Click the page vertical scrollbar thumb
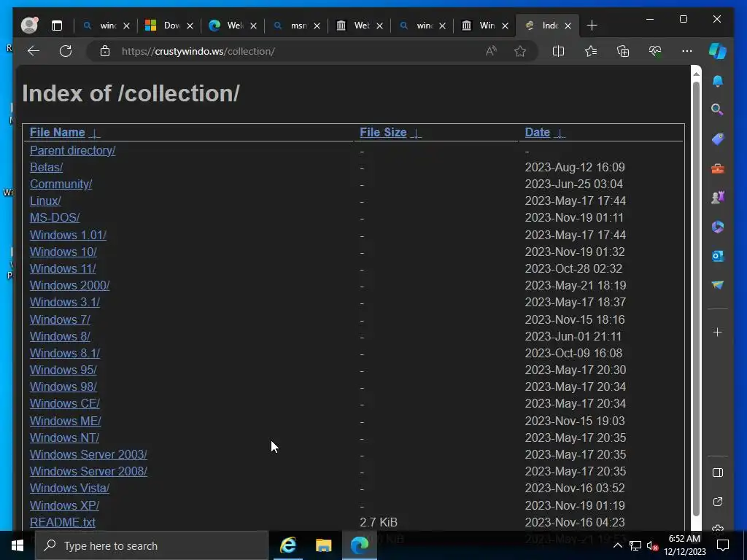The width and height of the screenshot is (747, 560). point(696,300)
